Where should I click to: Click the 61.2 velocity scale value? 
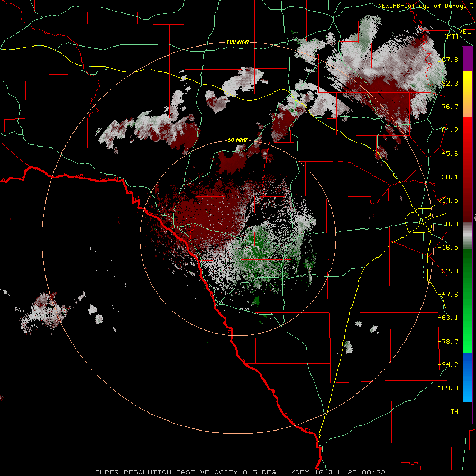click(450, 130)
